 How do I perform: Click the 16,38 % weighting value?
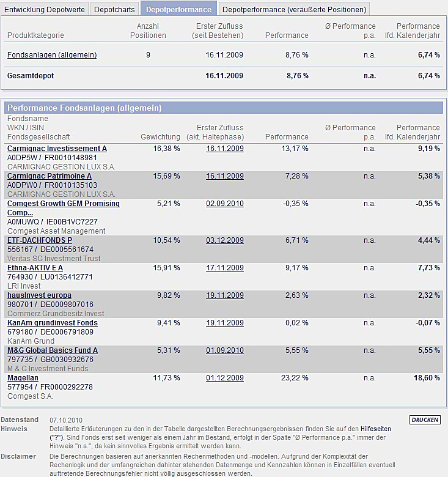[167, 149]
